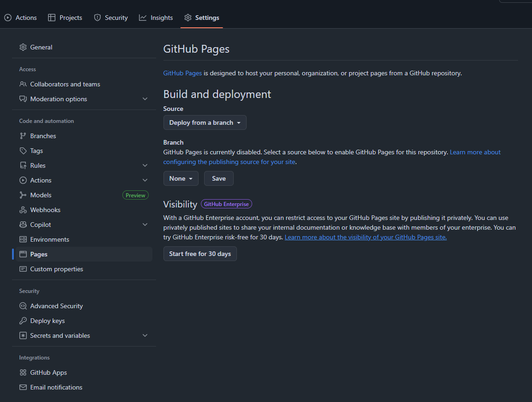This screenshot has width=532, height=402.
Task: Click the comment icon beside Moderation options
Action: coord(23,99)
